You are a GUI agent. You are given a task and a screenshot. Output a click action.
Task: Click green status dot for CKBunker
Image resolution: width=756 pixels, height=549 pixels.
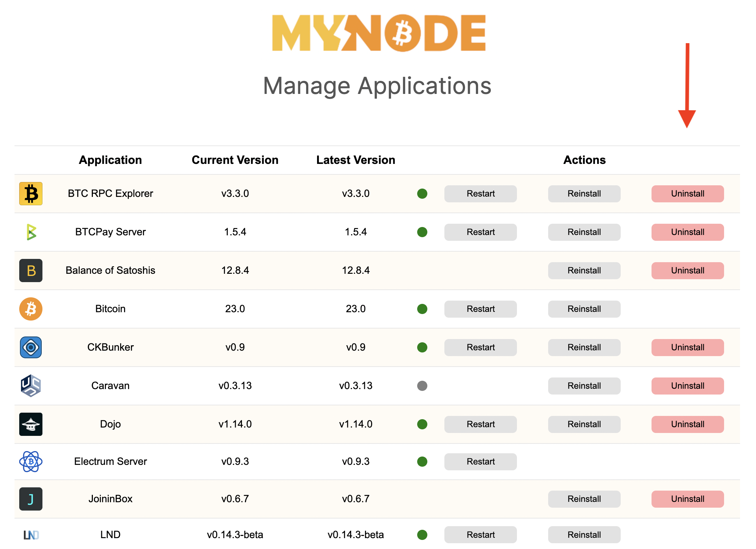(x=422, y=347)
